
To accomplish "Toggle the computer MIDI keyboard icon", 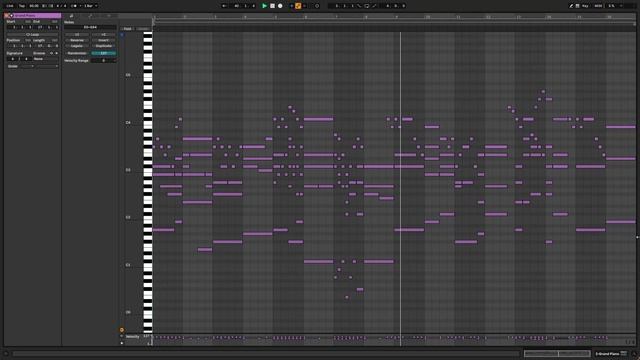I will (578, 6).
